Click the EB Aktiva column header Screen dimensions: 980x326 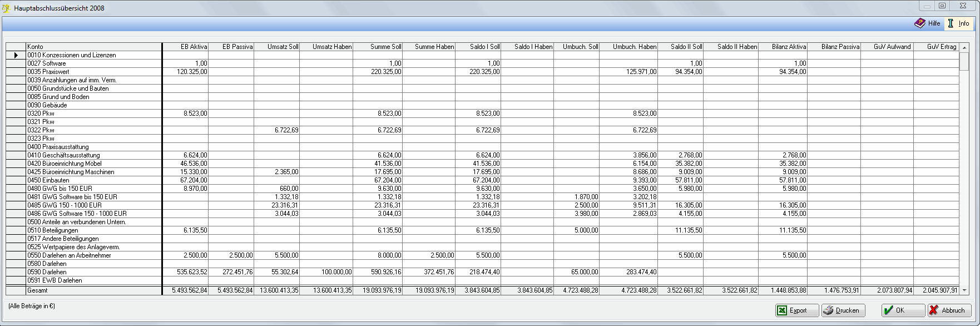tap(186, 47)
